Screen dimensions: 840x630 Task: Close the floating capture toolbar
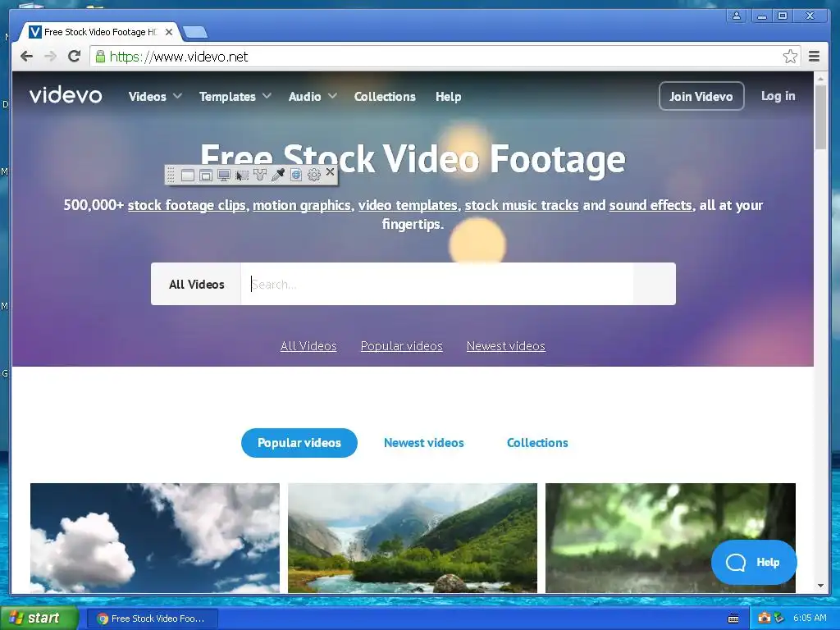click(x=330, y=172)
